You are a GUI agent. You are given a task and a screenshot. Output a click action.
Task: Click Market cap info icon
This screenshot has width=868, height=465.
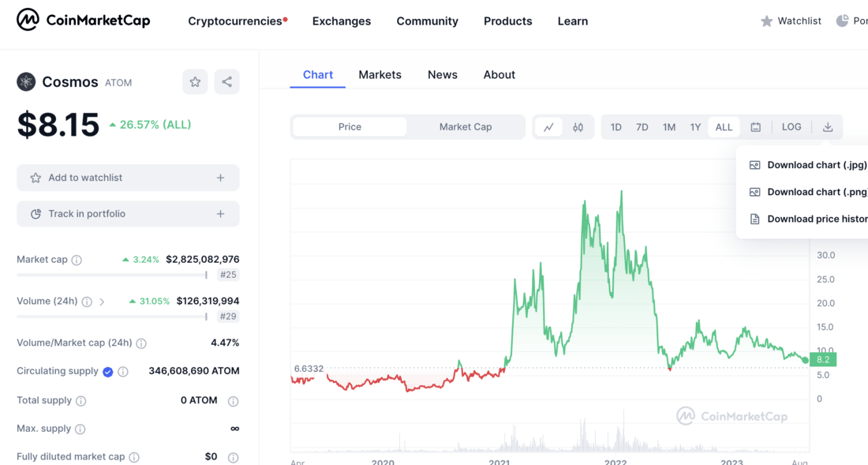[x=77, y=261]
